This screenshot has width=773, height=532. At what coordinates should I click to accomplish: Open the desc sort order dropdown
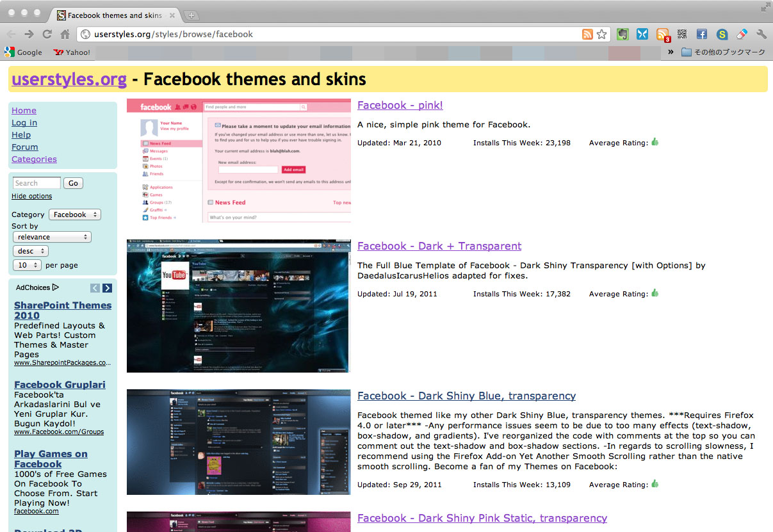tap(31, 251)
